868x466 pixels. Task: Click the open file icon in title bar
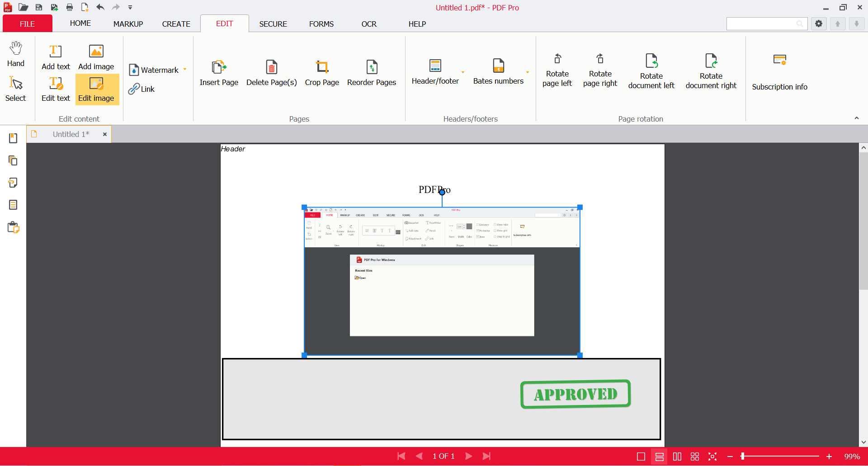click(24, 7)
